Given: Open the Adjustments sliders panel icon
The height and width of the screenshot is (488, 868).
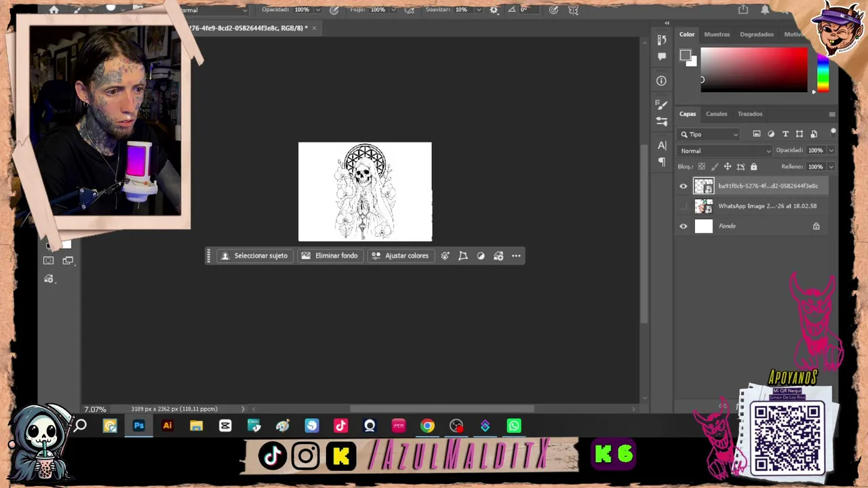Looking at the screenshot, I should 662,121.
